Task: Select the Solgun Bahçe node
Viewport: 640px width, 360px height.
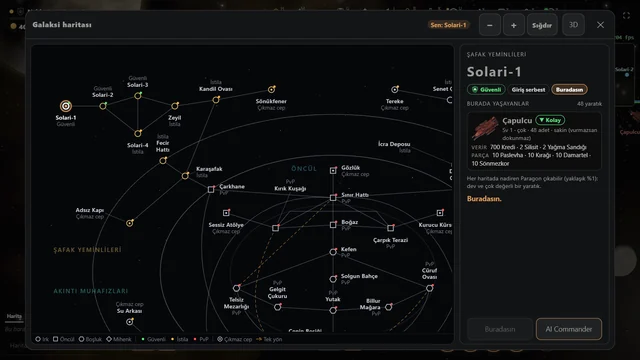Action: 333,279
